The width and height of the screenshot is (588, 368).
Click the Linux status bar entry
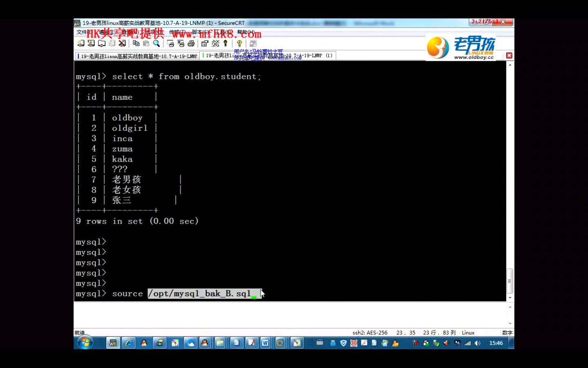(x=468, y=333)
